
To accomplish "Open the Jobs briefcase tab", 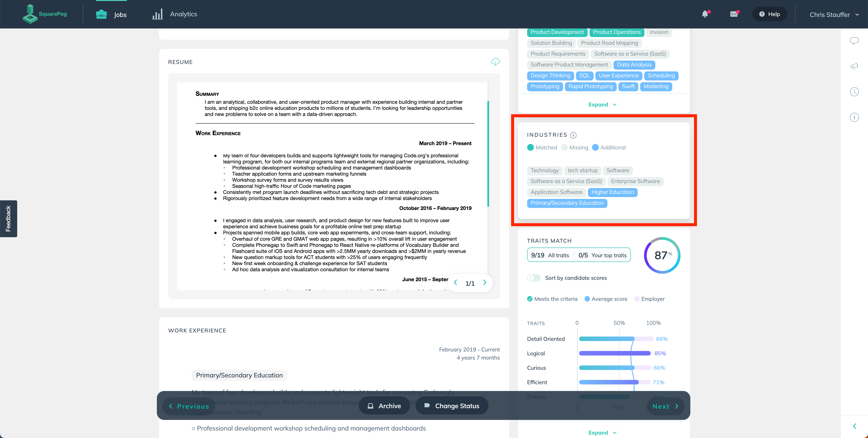I will click(x=111, y=14).
